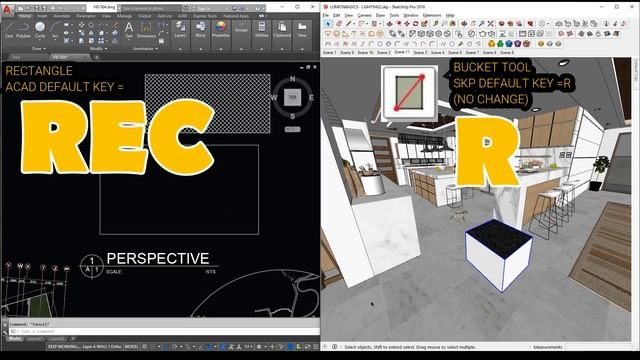Open the Clipboard panel flyout
This screenshot has width=640, height=360.
282,49
